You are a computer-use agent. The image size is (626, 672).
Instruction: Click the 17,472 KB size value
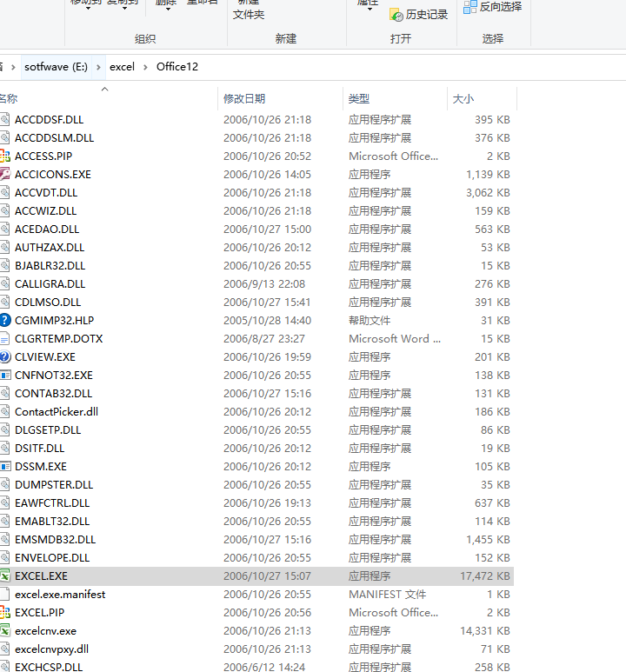pos(485,576)
